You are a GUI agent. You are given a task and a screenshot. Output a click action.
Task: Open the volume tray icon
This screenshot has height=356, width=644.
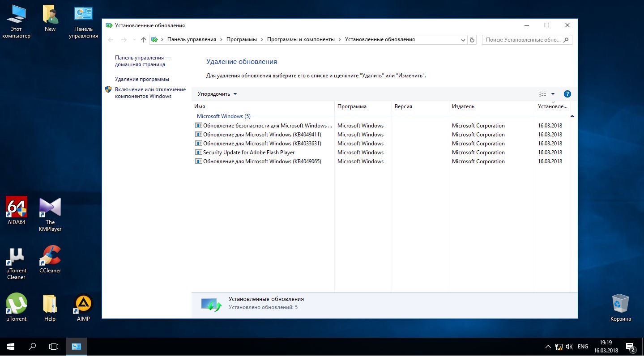[569, 347]
